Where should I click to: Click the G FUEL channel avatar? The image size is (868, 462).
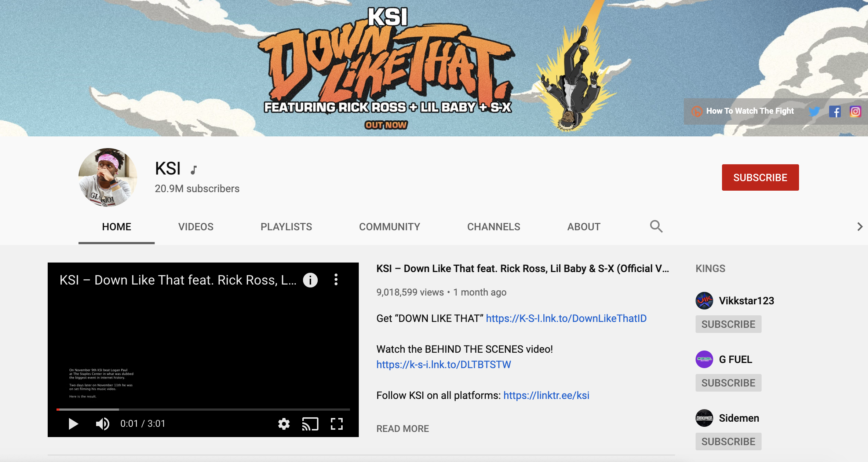[x=704, y=359]
